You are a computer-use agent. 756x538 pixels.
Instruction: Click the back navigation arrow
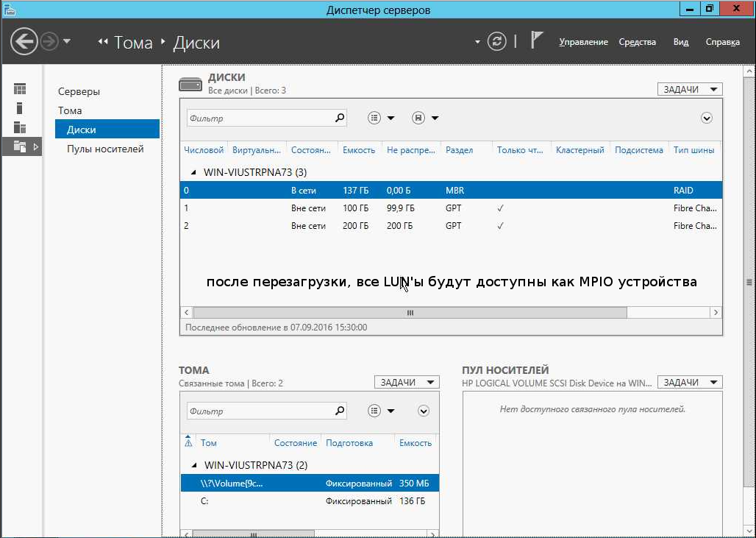coord(24,41)
